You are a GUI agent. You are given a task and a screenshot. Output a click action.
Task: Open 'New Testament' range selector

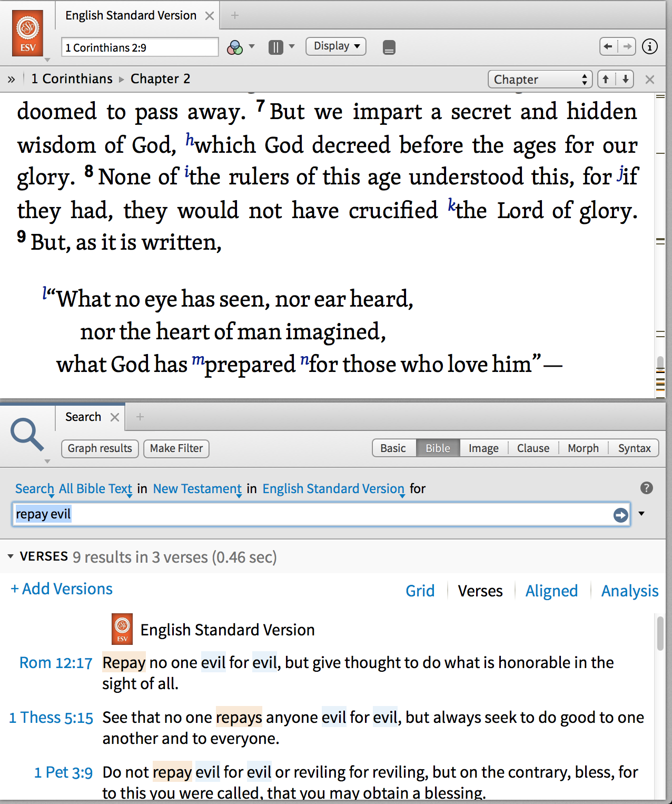tap(197, 489)
